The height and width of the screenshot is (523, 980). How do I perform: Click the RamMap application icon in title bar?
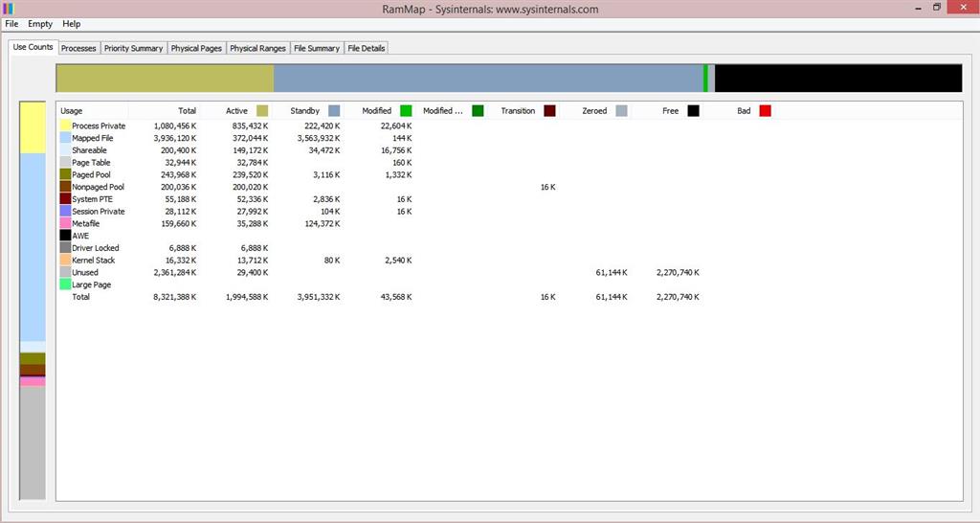click(x=8, y=9)
